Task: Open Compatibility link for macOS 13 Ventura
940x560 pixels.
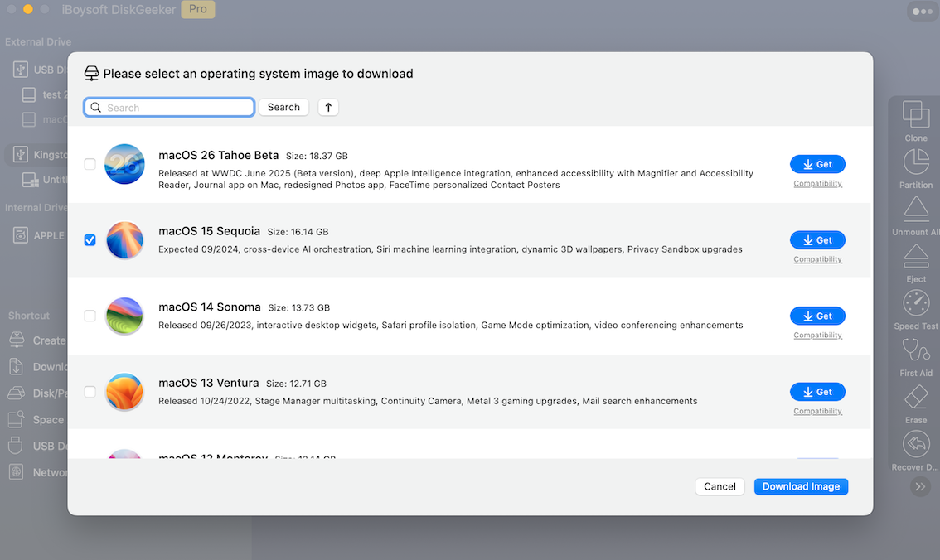Action: (817, 411)
